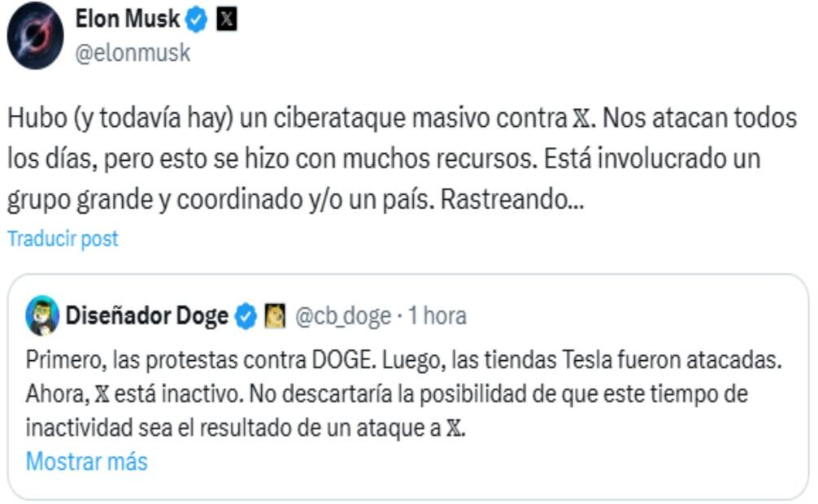This screenshot has height=504, width=818.
Task: Click the X logo after 'Ahora,'
Action: [x=102, y=393]
